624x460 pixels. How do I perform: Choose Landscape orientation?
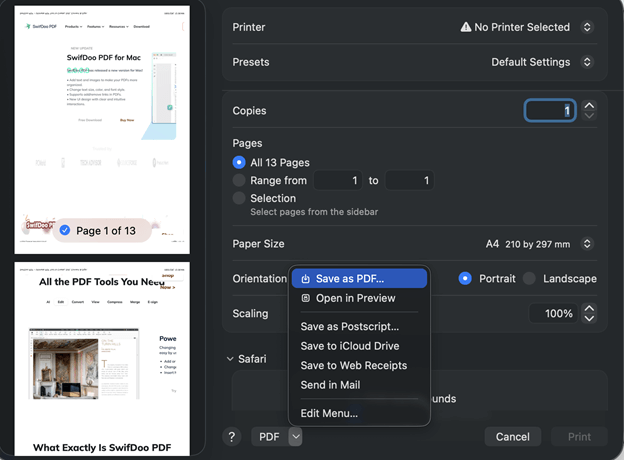click(x=529, y=279)
